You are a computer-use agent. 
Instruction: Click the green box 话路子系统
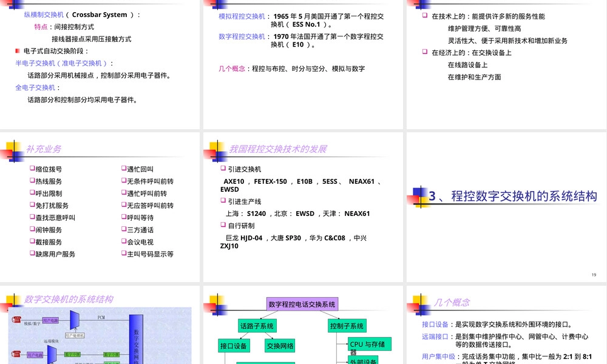pos(257,326)
